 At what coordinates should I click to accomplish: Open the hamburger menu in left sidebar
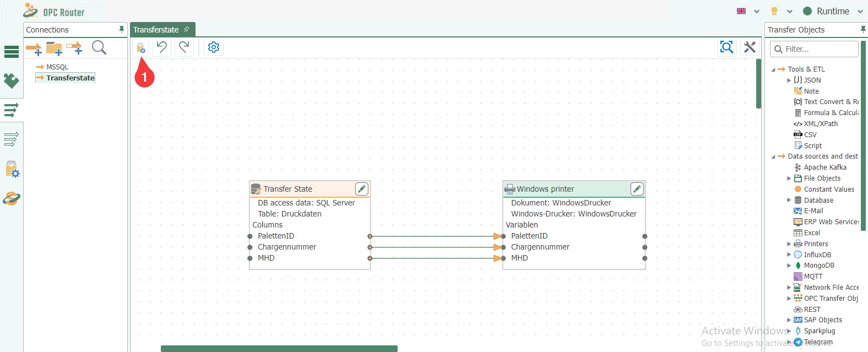(x=12, y=52)
